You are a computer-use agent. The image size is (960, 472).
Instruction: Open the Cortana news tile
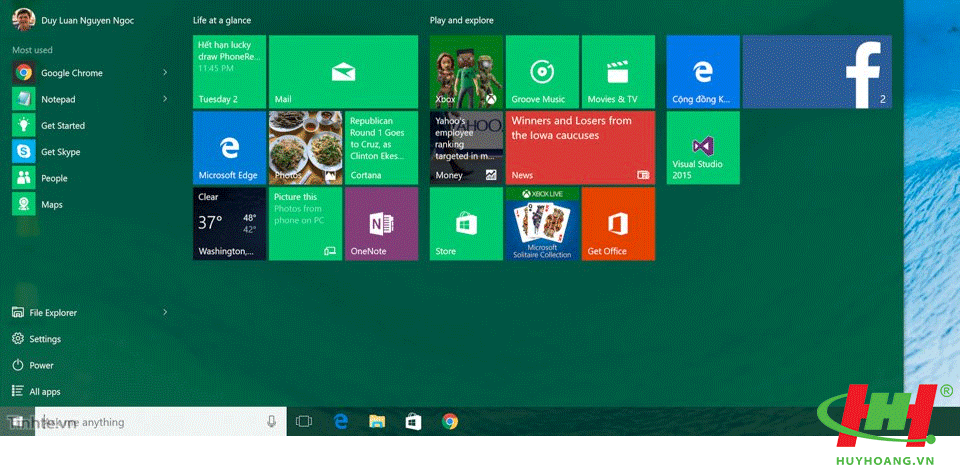[x=381, y=148]
